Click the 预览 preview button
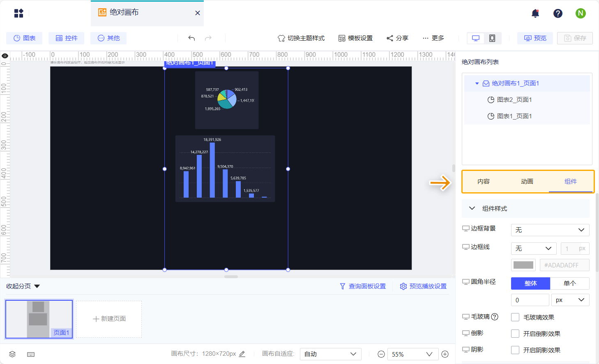Screen dimensions: 599x364 coord(535,38)
